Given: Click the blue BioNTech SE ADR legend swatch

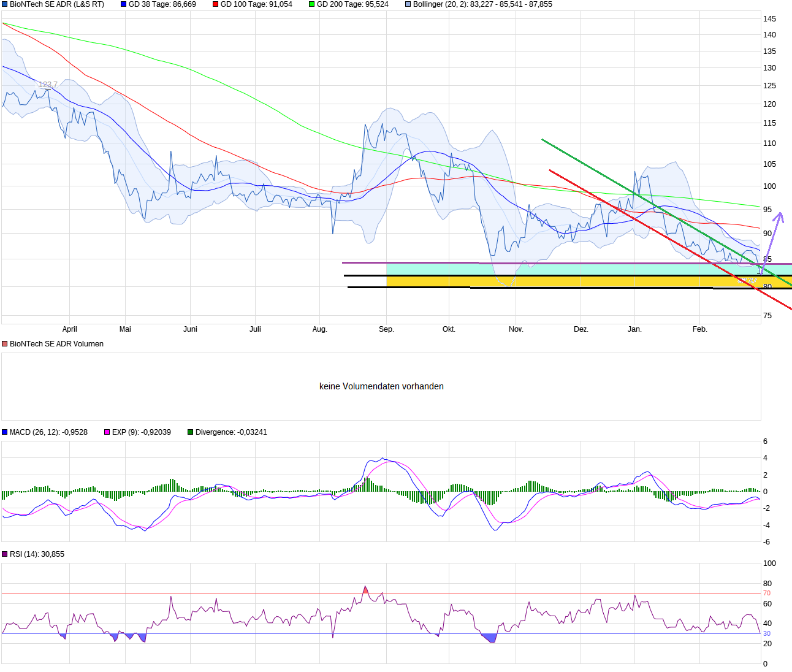Looking at the screenshot, I should tap(5, 4).
